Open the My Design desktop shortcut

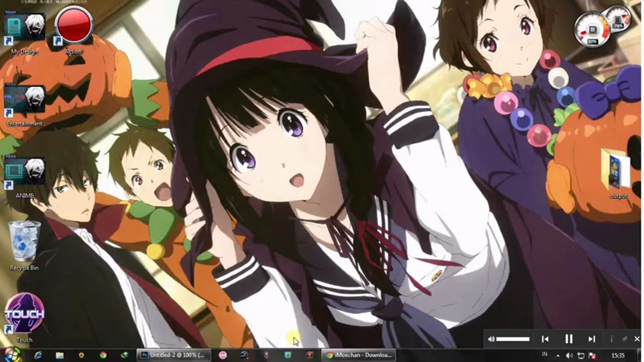click(x=24, y=29)
